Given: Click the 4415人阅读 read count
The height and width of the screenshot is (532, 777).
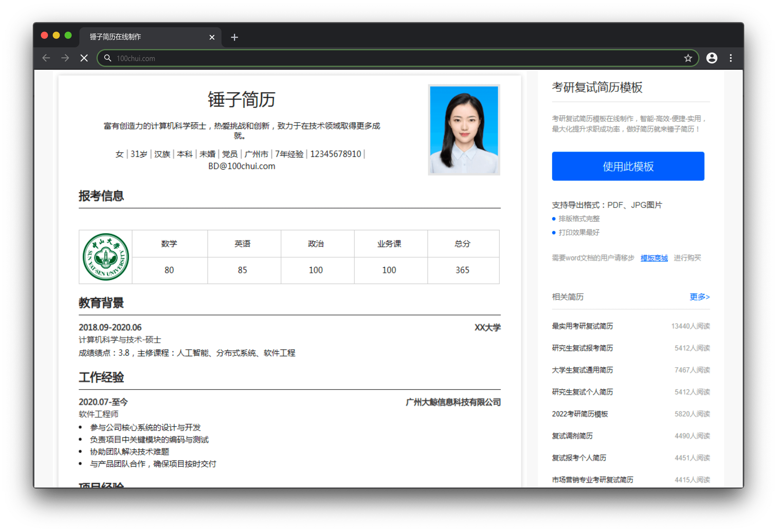Looking at the screenshot, I should coord(692,480).
